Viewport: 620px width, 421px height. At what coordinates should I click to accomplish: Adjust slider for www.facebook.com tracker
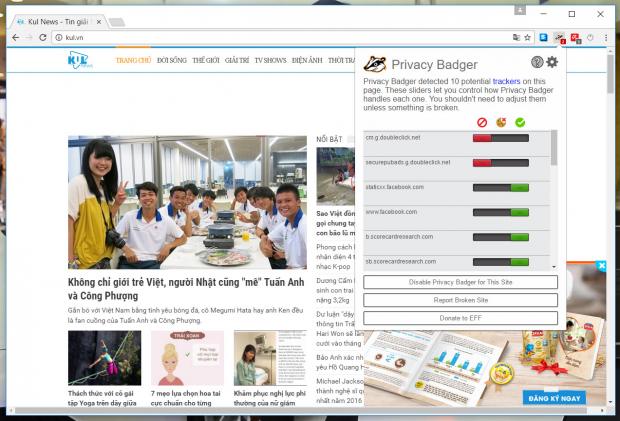[x=500, y=212]
